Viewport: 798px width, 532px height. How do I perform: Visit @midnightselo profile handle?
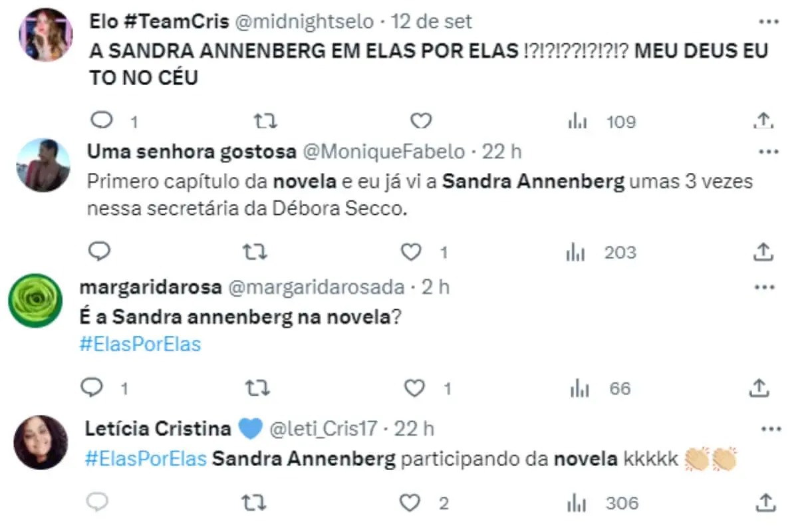(x=305, y=21)
